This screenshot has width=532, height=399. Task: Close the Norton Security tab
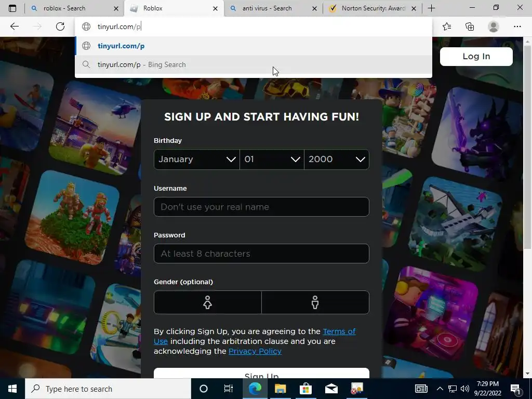pos(414,8)
